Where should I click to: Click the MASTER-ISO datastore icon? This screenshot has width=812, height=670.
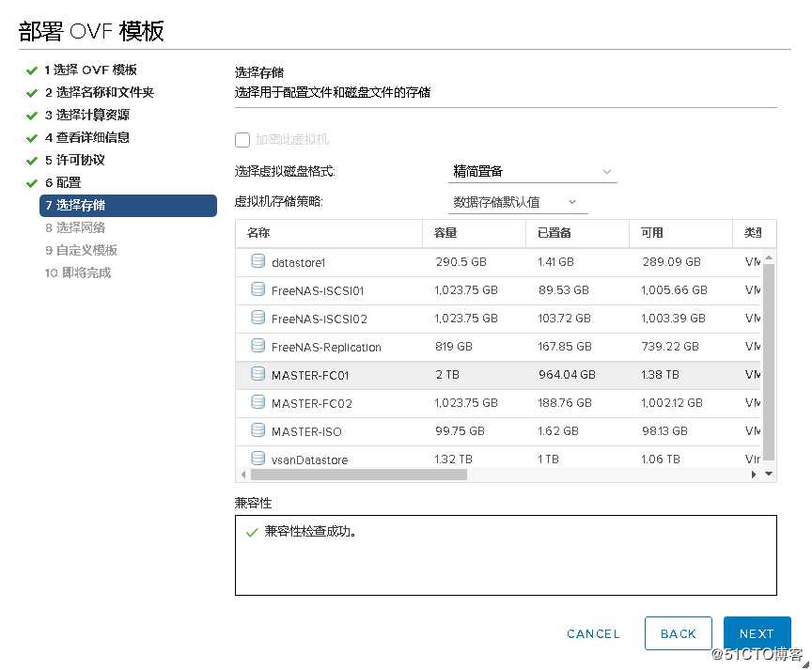pyautogui.click(x=258, y=429)
